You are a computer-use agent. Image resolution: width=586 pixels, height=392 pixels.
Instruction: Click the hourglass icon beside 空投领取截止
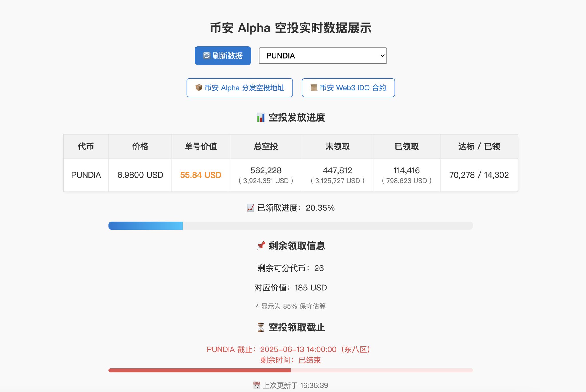(x=261, y=327)
